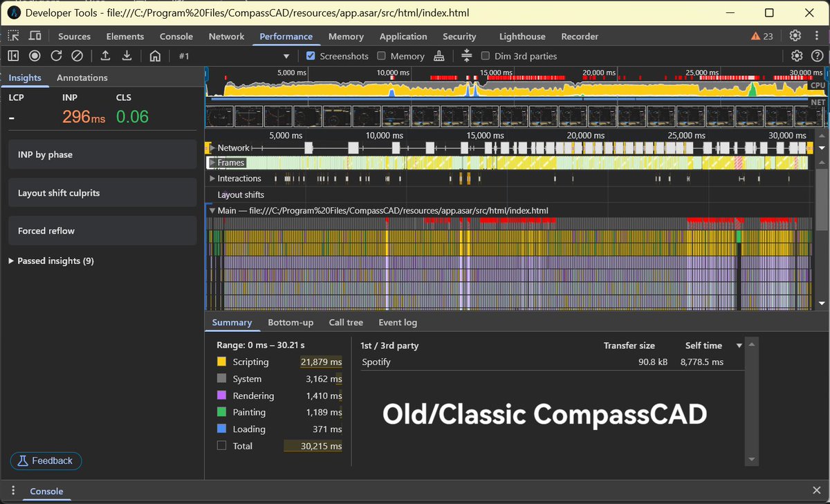Click the record and reload icon
The image size is (830, 504).
click(x=56, y=56)
